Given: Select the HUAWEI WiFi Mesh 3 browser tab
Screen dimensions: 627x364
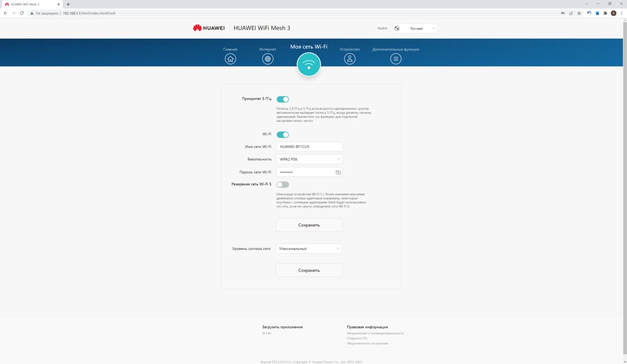Looking at the screenshot, I should 32,4.
